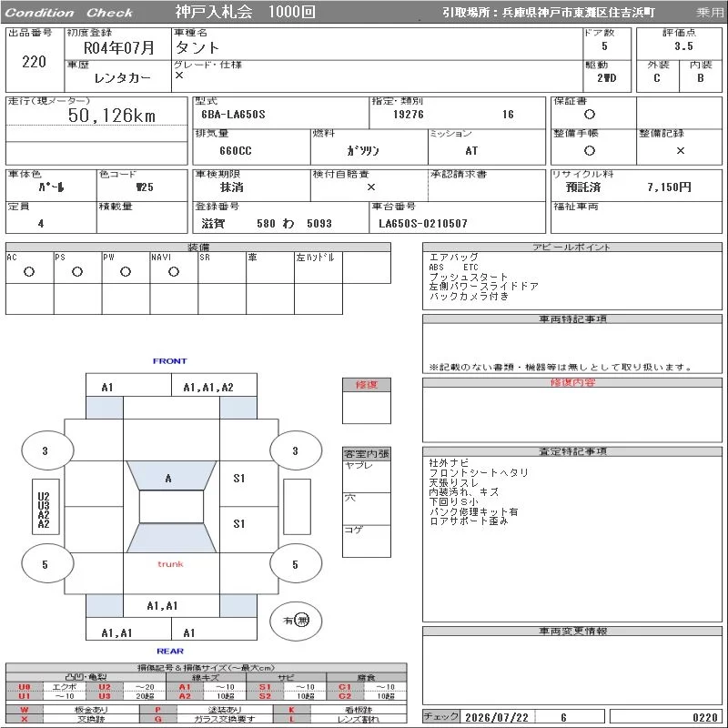Select displacement value '660CC'
Screen dimensions: 728x728
[236, 151]
